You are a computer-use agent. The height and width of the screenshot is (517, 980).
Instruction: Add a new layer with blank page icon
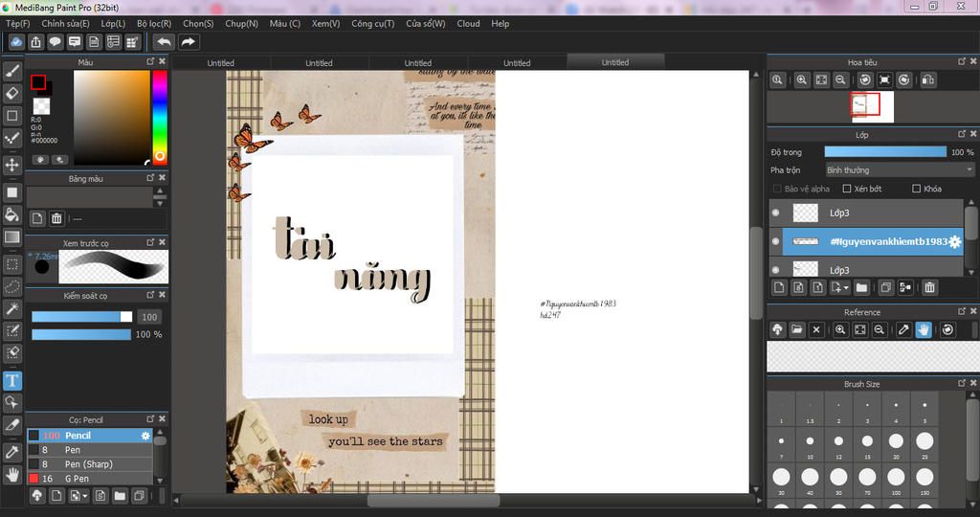click(779, 287)
